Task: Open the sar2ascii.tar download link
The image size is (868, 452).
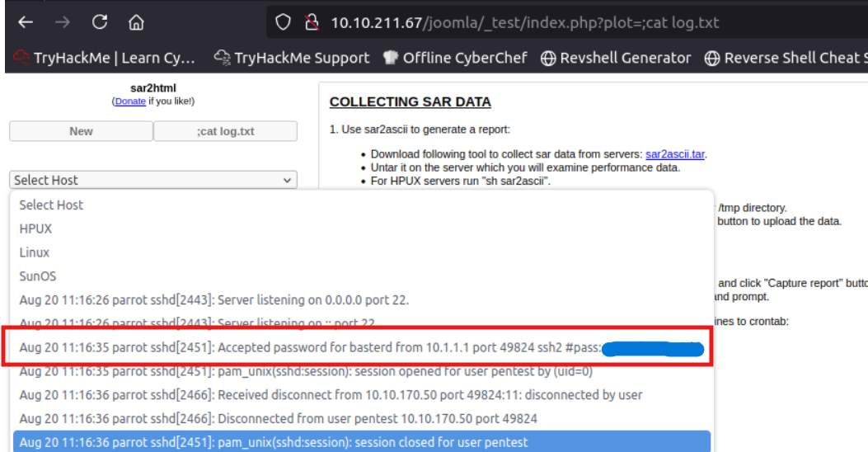Action: point(675,154)
